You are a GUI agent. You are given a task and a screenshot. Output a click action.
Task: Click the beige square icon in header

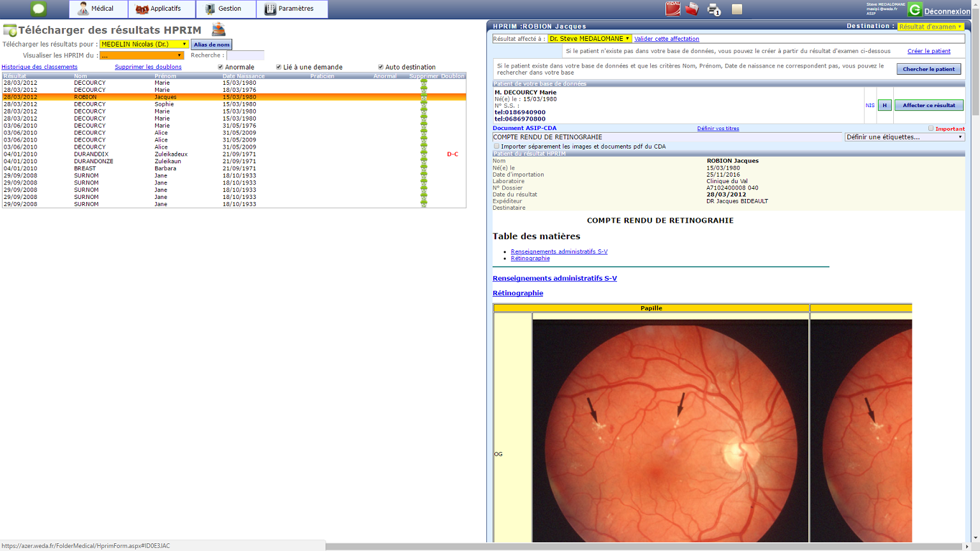coord(737,9)
